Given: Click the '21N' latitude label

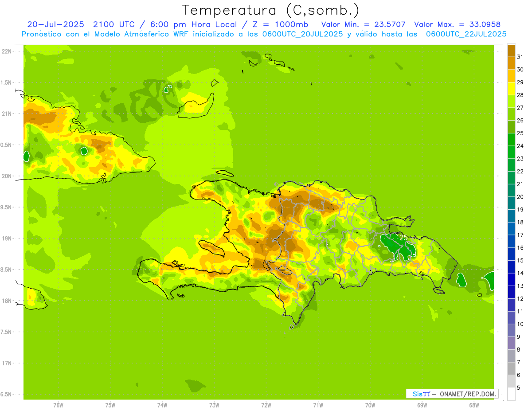Looking at the screenshot, I should click(x=7, y=114).
